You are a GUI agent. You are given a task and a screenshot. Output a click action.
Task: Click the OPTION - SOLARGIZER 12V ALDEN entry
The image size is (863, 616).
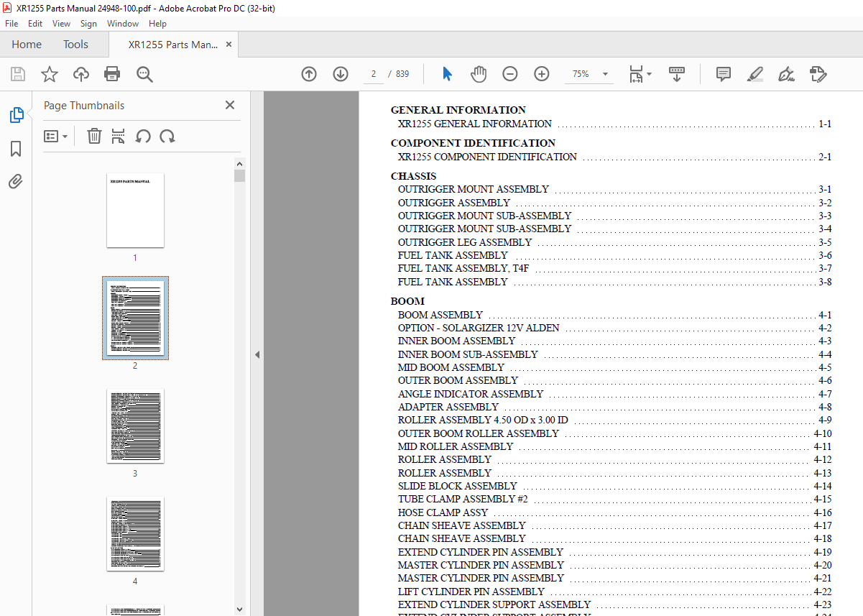[x=614, y=328]
